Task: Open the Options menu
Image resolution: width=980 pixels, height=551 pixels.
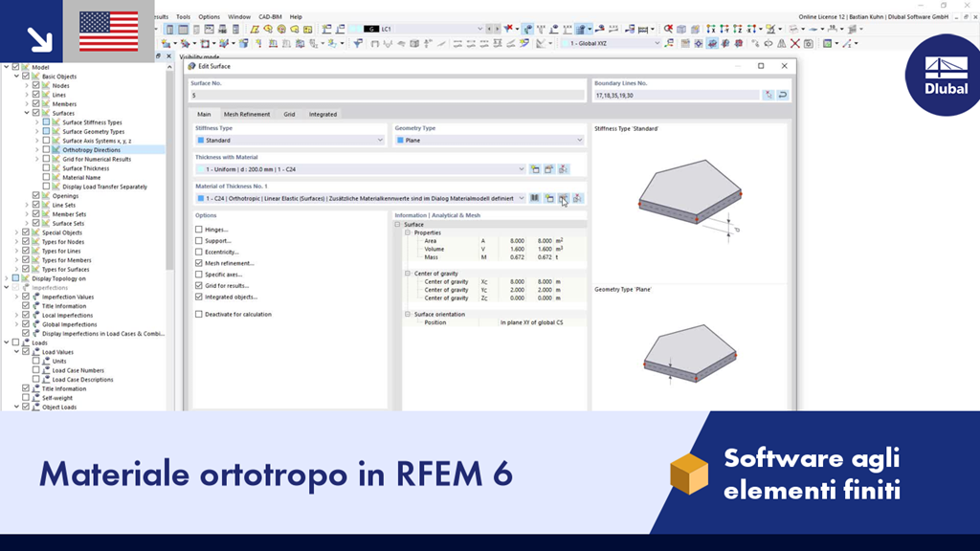Action: click(x=210, y=17)
